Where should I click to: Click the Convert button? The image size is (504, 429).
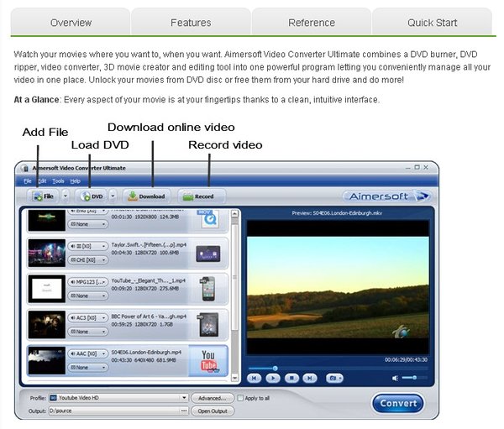coord(398,403)
